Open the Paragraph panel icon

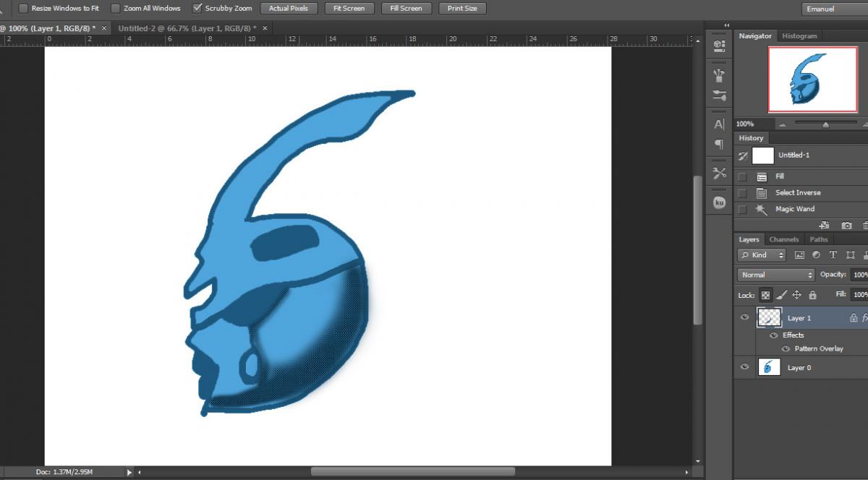point(719,145)
